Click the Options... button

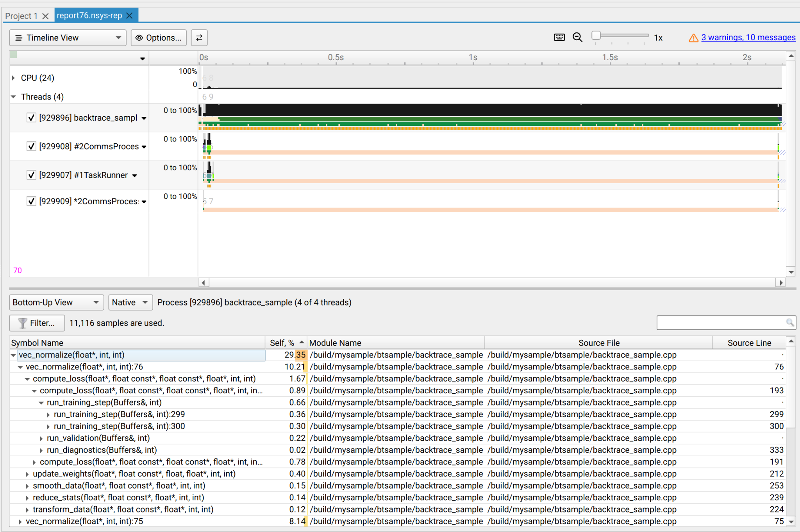tap(159, 38)
